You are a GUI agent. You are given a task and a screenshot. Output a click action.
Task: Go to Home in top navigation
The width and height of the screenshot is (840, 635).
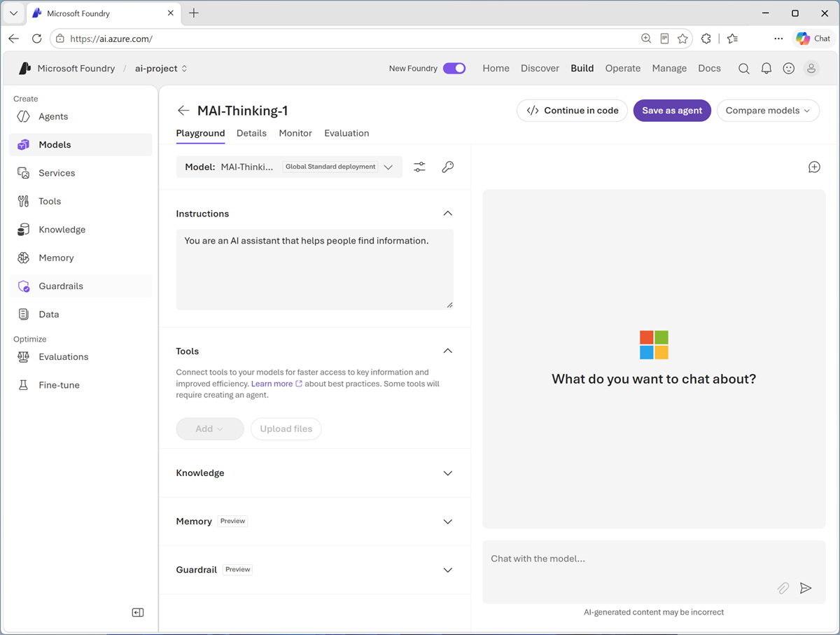496,69
